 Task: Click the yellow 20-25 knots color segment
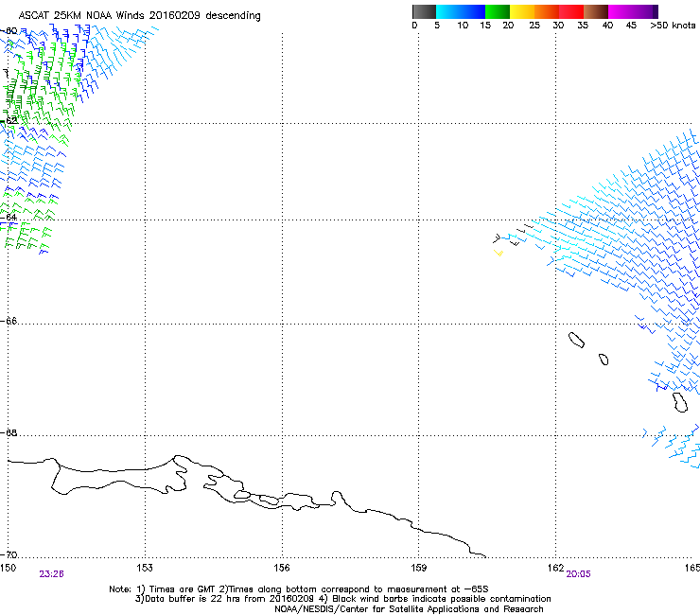pyautogui.click(x=522, y=11)
